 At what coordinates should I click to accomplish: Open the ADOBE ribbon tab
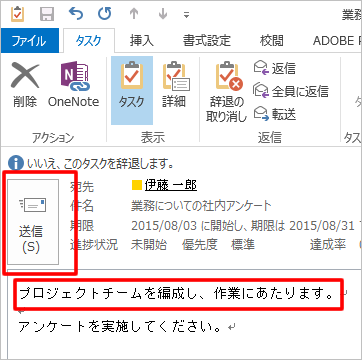click(x=337, y=41)
